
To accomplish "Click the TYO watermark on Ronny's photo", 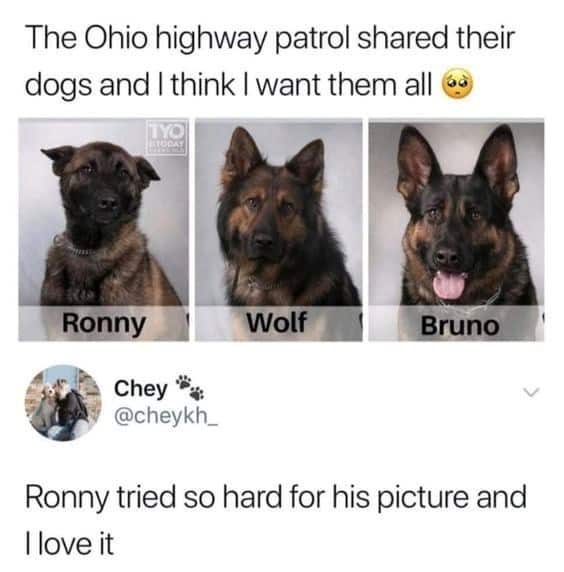I will point(167,138).
